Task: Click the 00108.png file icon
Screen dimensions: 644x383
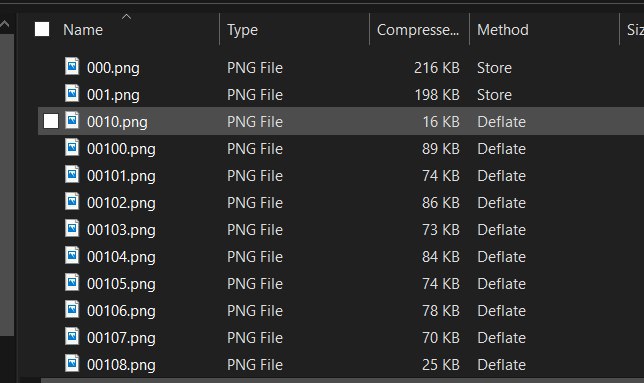Action: [x=72, y=364]
